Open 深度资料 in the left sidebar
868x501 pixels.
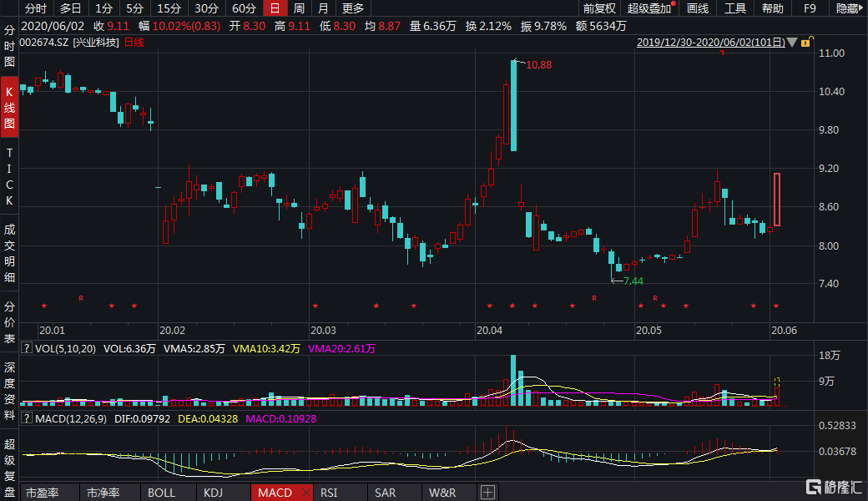click(x=9, y=391)
